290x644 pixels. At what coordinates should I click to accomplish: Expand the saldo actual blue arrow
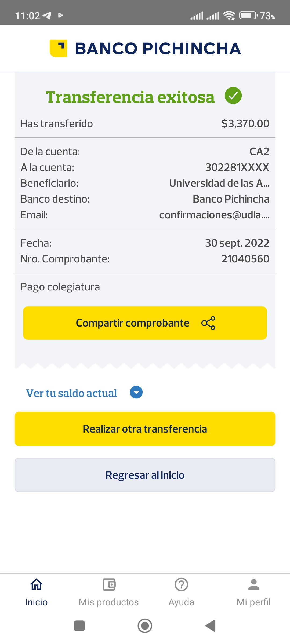136,392
